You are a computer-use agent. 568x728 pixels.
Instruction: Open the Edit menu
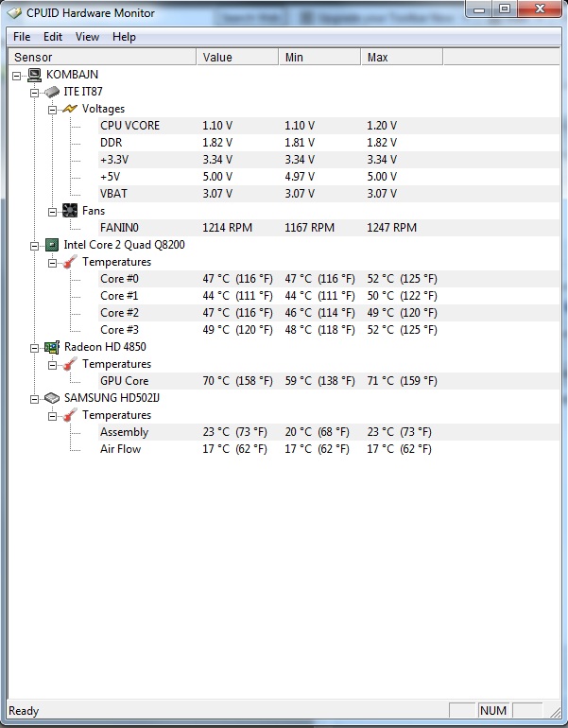pyautogui.click(x=53, y=37)
